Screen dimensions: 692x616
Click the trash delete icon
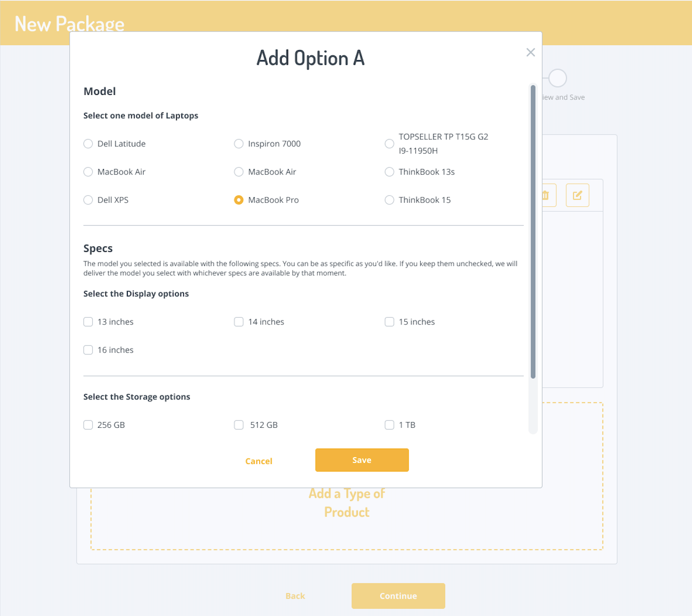[546, 196]
